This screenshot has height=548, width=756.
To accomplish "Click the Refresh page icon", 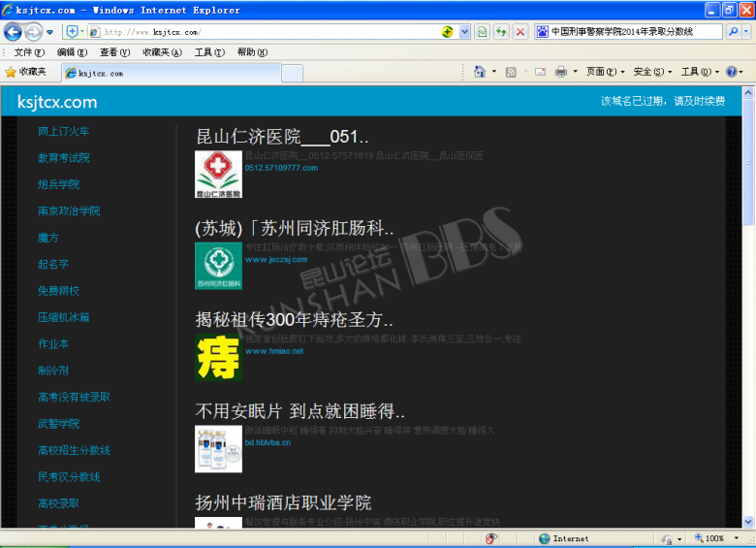I will click(x=501, y=32).
